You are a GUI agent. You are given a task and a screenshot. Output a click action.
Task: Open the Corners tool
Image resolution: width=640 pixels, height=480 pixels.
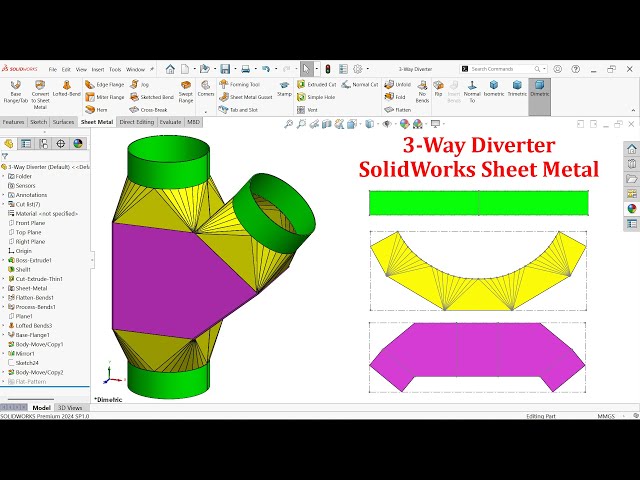click(x=206, y=88)
